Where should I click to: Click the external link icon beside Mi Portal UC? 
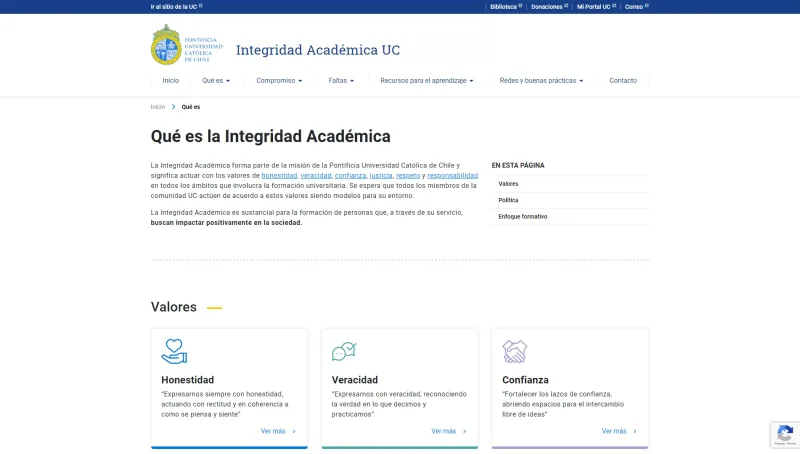[614, 6]
